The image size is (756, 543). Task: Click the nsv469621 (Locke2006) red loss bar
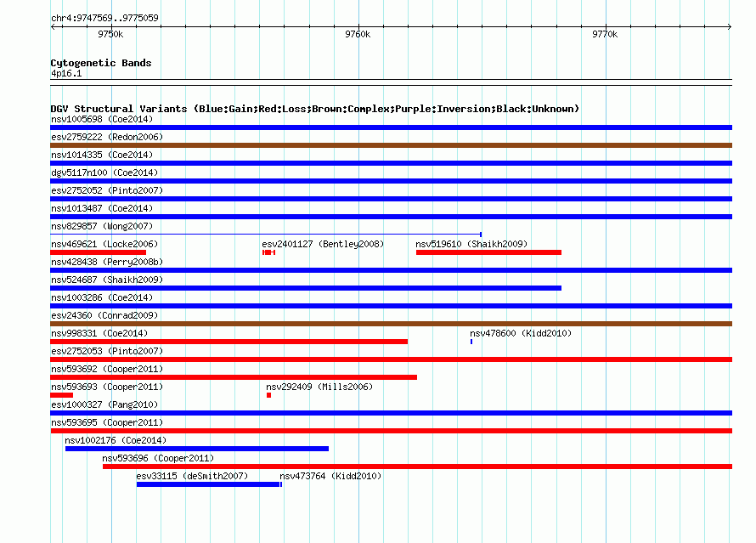click(98, 252)
